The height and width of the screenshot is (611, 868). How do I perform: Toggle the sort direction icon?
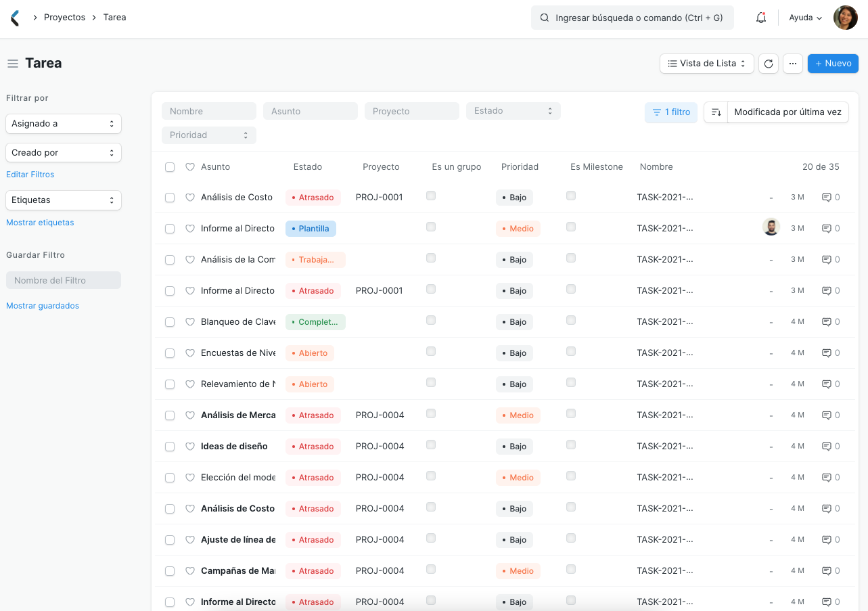(716, 112)
